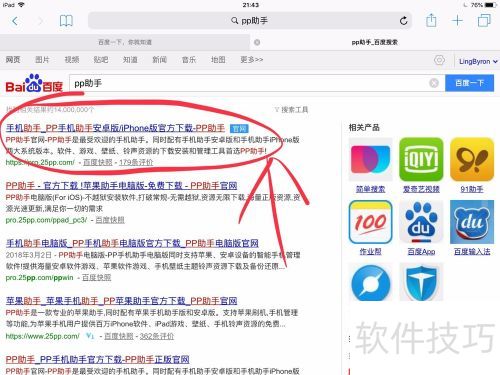Click the 百度一下 search button

coord(470,83)
